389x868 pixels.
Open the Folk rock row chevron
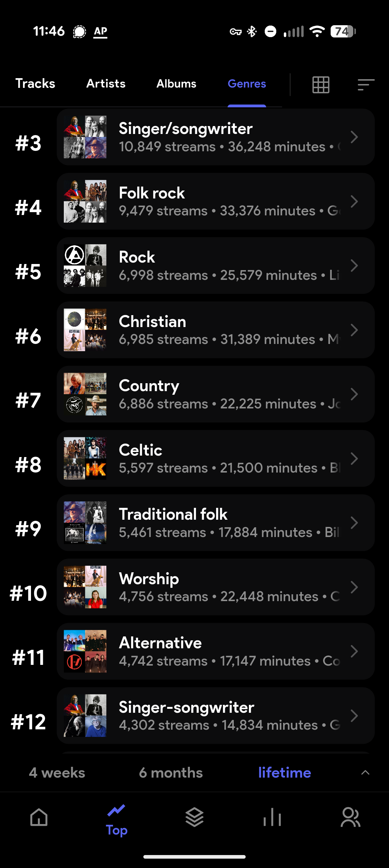[x=354, y=201]
